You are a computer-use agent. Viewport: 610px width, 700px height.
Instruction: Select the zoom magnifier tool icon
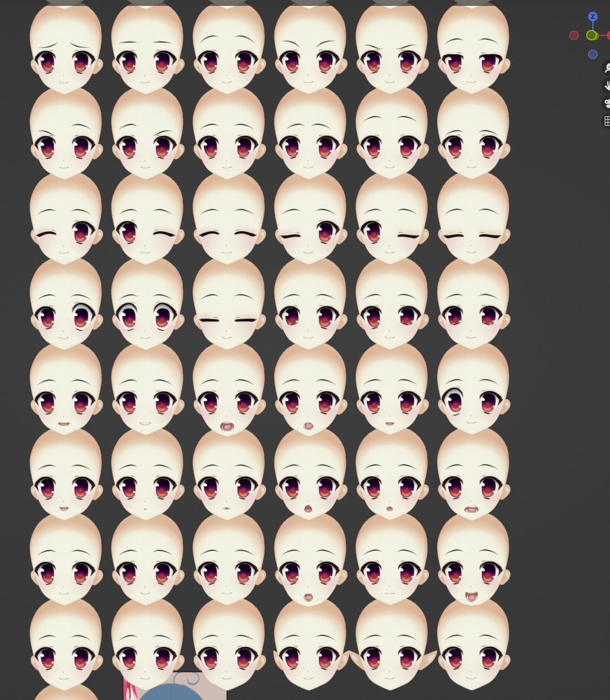coord(608,68)
